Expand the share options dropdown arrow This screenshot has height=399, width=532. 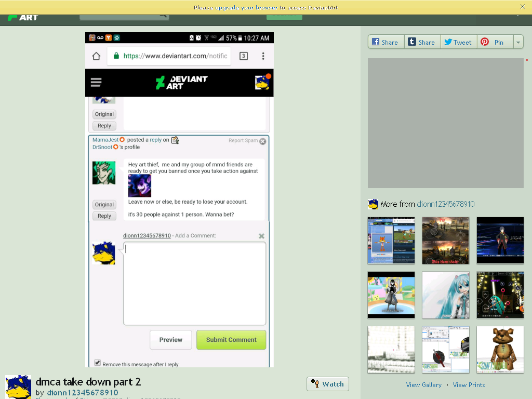pyautogui.click(x=518, y=42)
